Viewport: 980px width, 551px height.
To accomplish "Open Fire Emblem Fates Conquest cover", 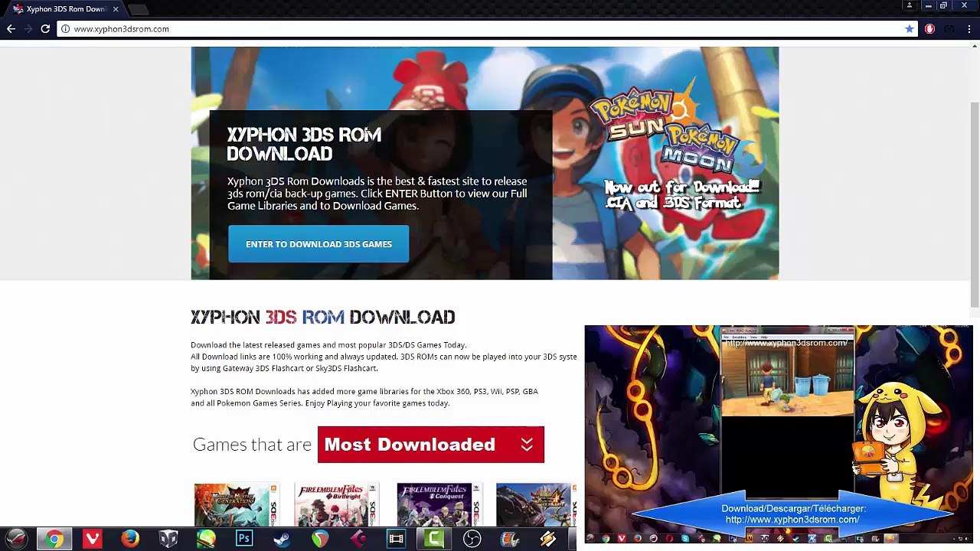I will (x=439, y=504).
